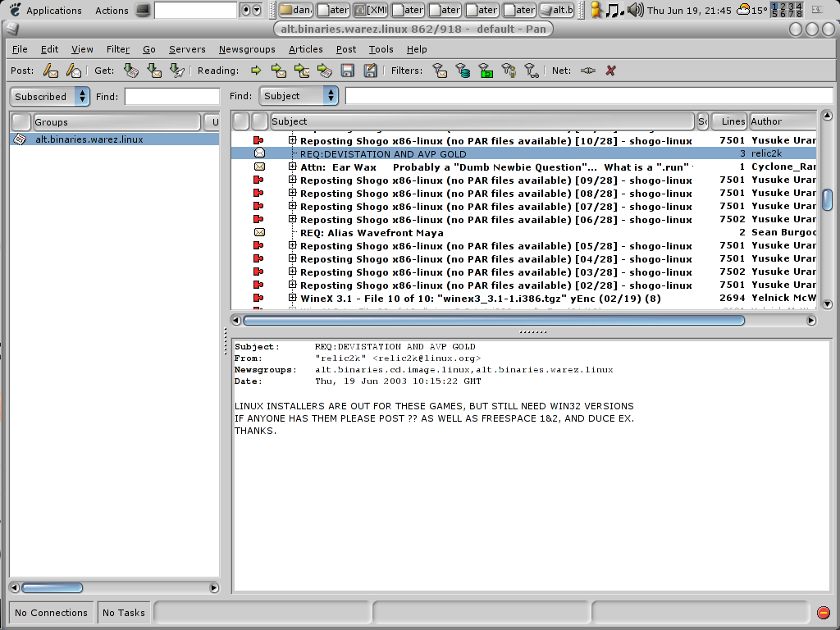Toggle the watched-threads filter funnel
Screen dimensions: 840x630
(532, 71)
